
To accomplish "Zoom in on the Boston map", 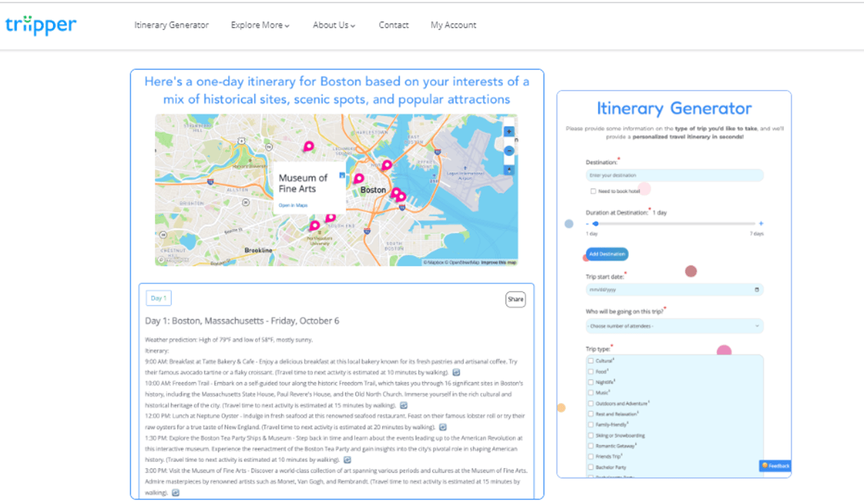I will click(x=509, y=132).
